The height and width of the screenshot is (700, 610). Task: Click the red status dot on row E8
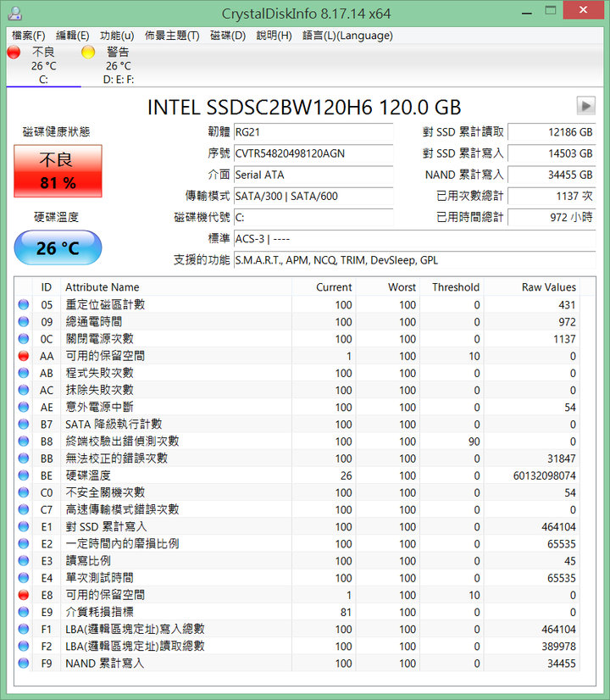tap(24, 595)
